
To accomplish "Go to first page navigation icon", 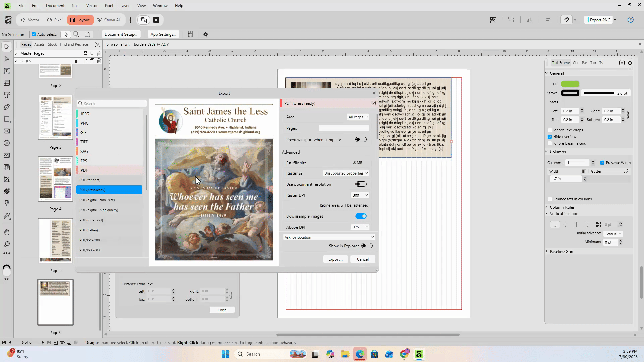I will tap(4, 342).
